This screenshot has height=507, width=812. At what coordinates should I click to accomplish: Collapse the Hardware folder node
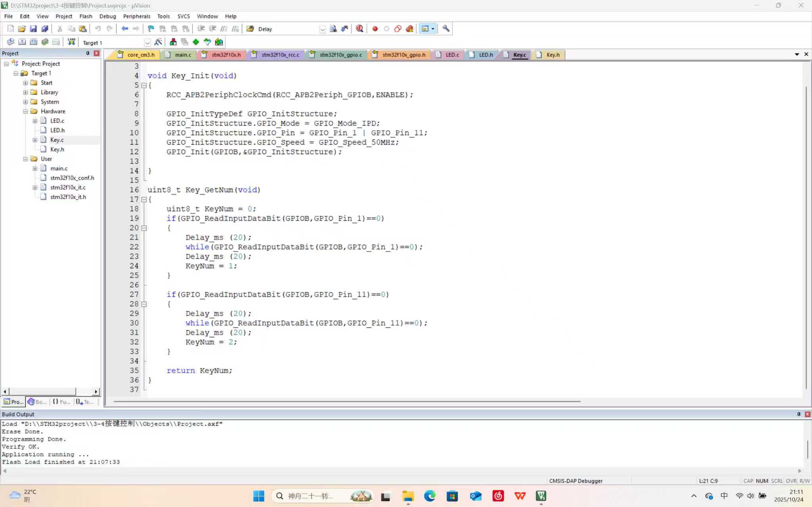point(25,111)
